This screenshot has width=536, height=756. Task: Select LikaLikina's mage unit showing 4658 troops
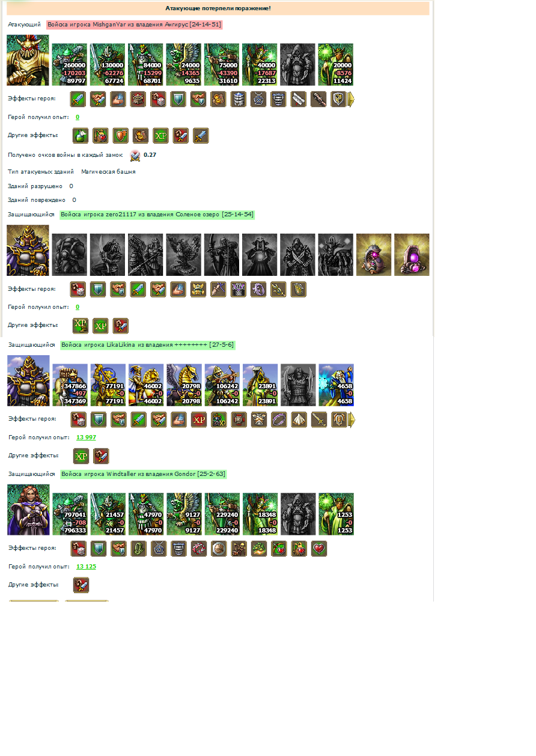337,385
